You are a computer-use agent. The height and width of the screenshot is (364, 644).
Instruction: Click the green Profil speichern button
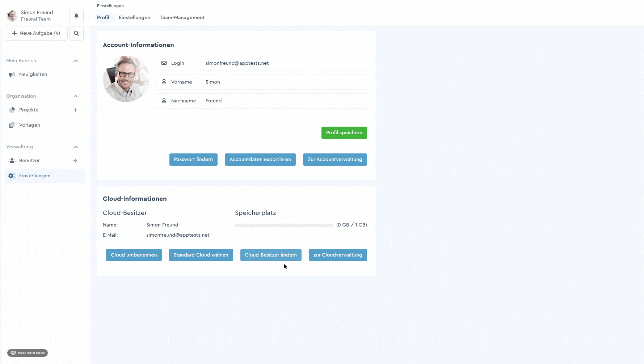click(x=344, y=133)
